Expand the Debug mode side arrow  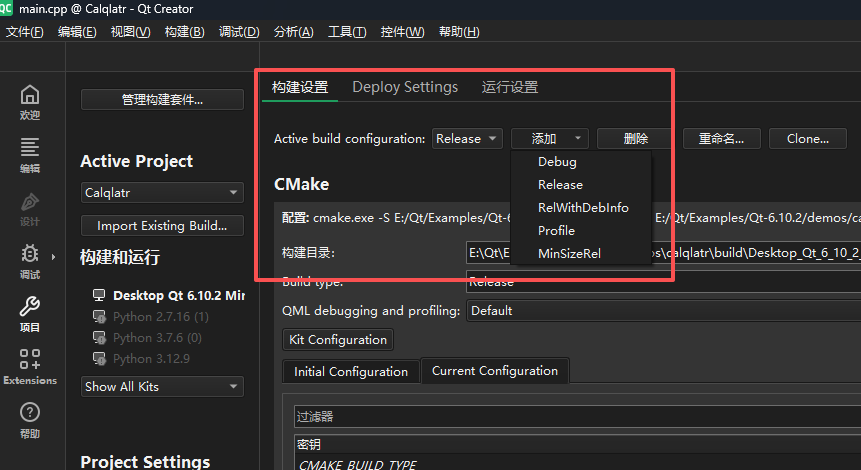tap(53, 256)
